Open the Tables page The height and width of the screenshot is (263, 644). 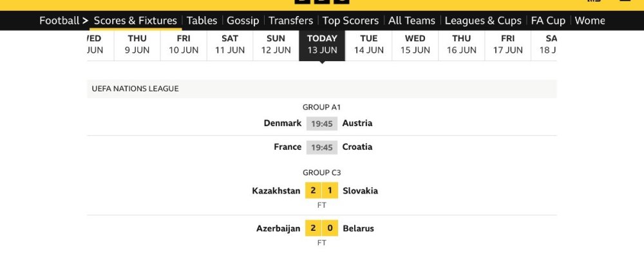pyautogui.click(x=202, y=21)
